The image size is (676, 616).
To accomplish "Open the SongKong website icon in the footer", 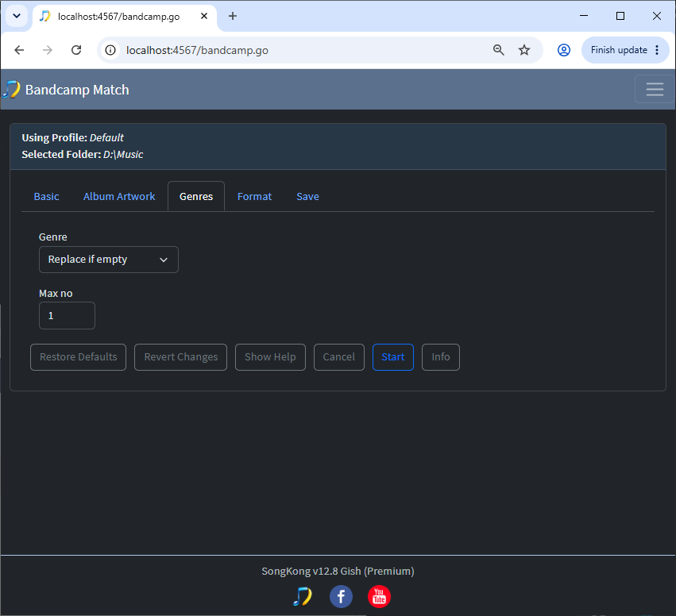I will pyautogui.click(x=302, y=597).
